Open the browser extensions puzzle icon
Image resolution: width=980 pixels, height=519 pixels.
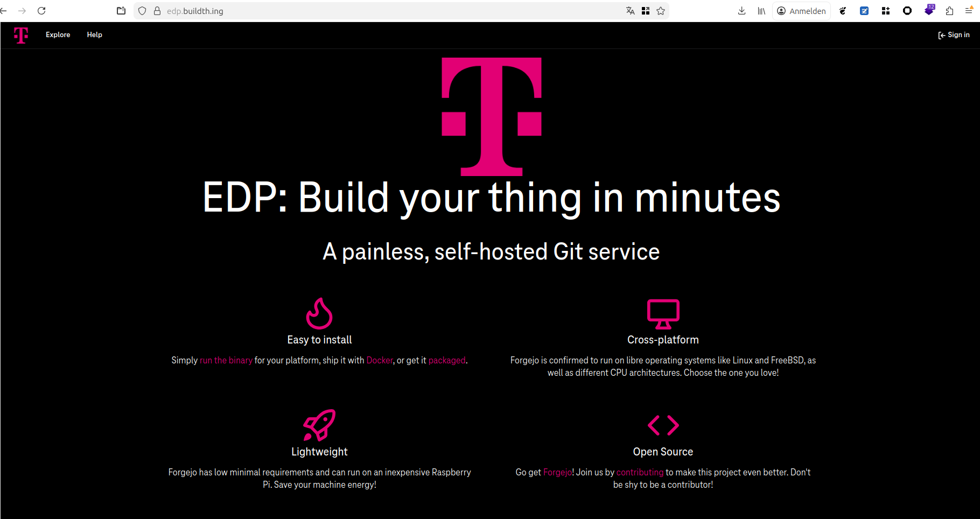[949, 11]
